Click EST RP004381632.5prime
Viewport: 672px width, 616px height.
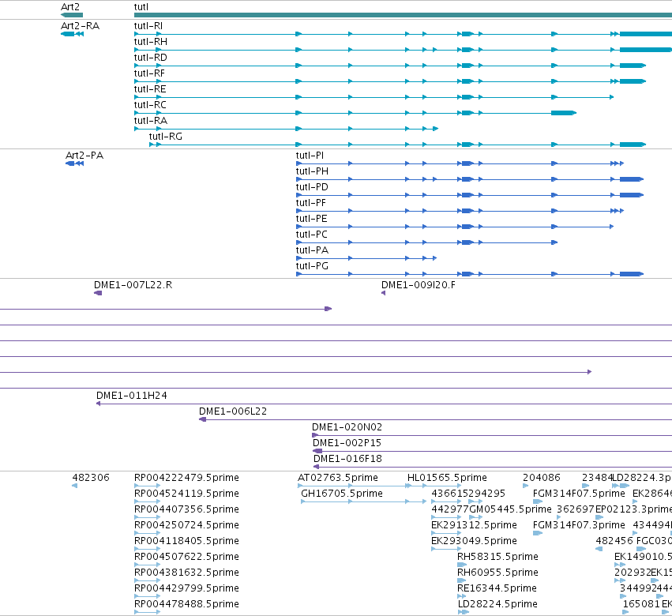(147, 580)
